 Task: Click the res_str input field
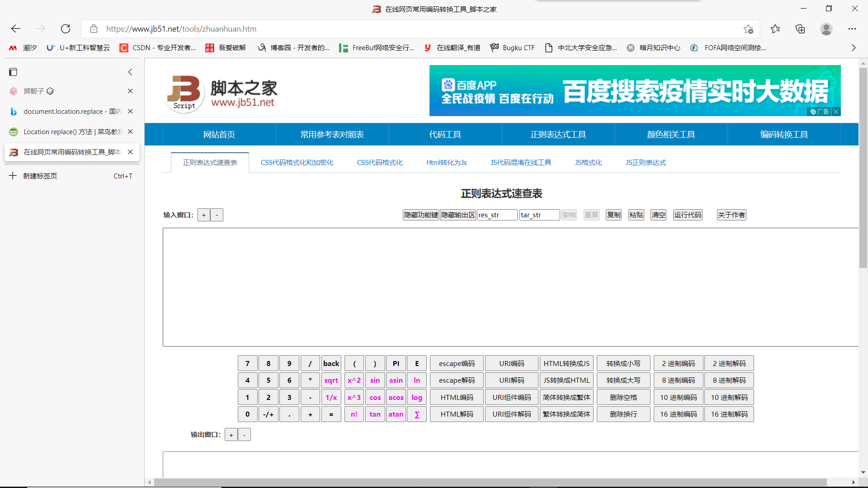[x=497, y=215]
